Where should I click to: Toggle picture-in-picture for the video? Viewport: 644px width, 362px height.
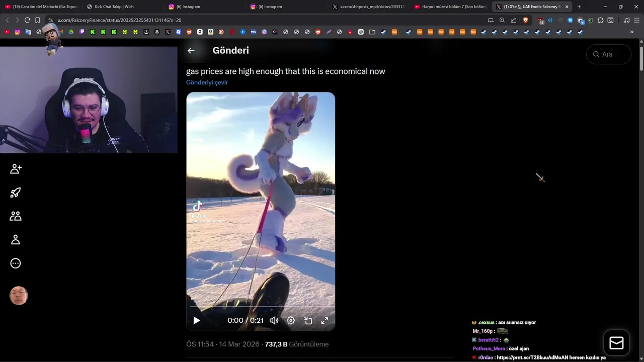click(x=308, y=320)
